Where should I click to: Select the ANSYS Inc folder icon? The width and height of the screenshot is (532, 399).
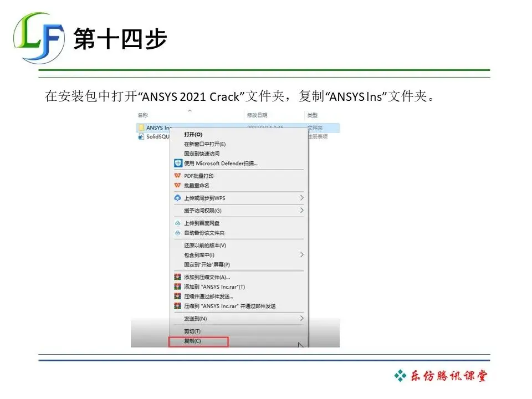tap(141, 127)
